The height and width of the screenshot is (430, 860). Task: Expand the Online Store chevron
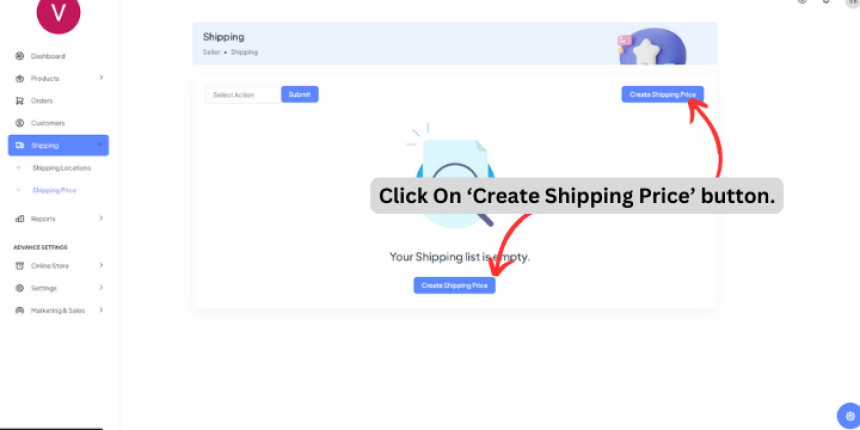(101, 265)
